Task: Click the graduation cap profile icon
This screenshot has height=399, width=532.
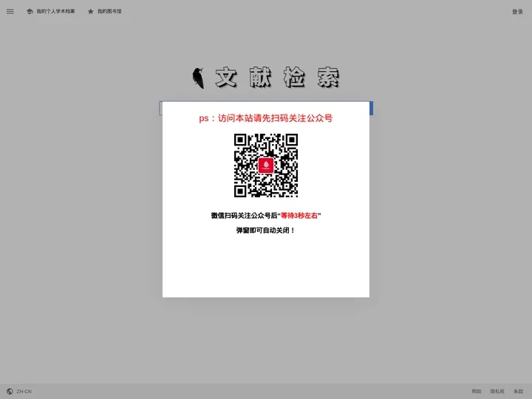Action: click(30, 12)
